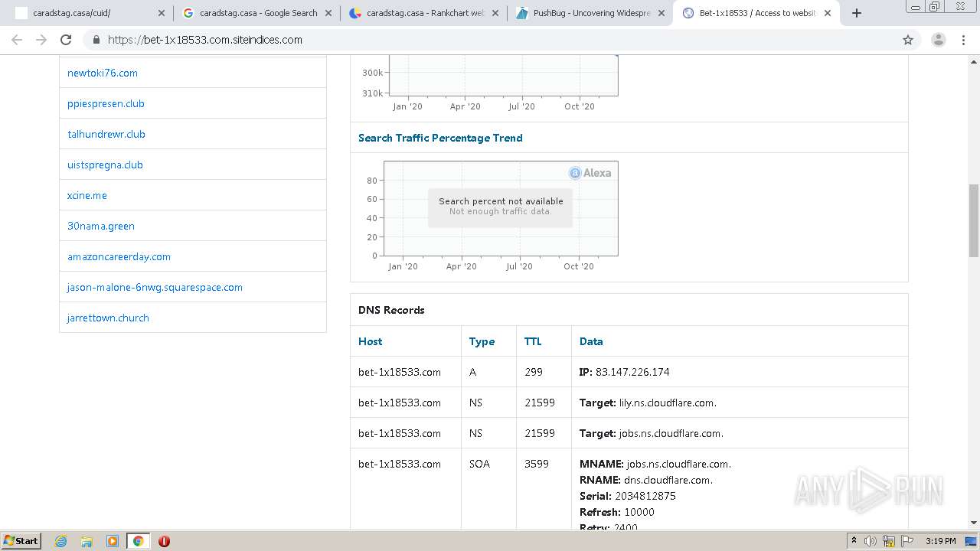Open the ppiespresen.club link

tap(106, 103)
